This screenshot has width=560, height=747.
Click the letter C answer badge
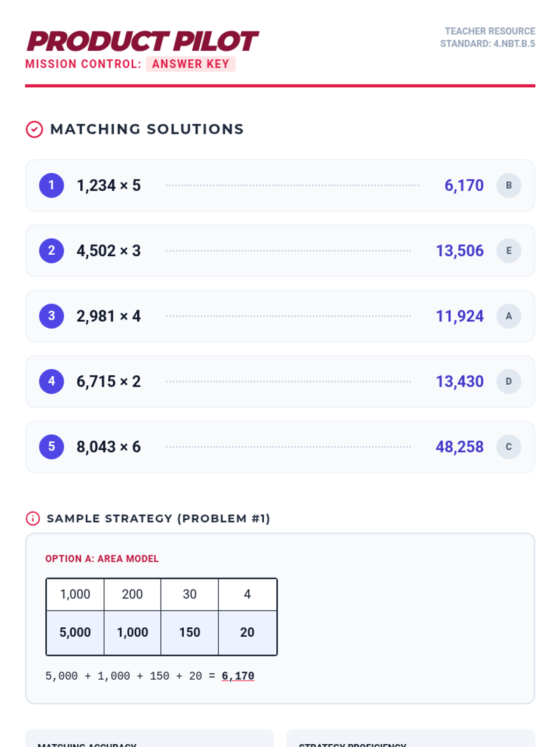point(509,447)
